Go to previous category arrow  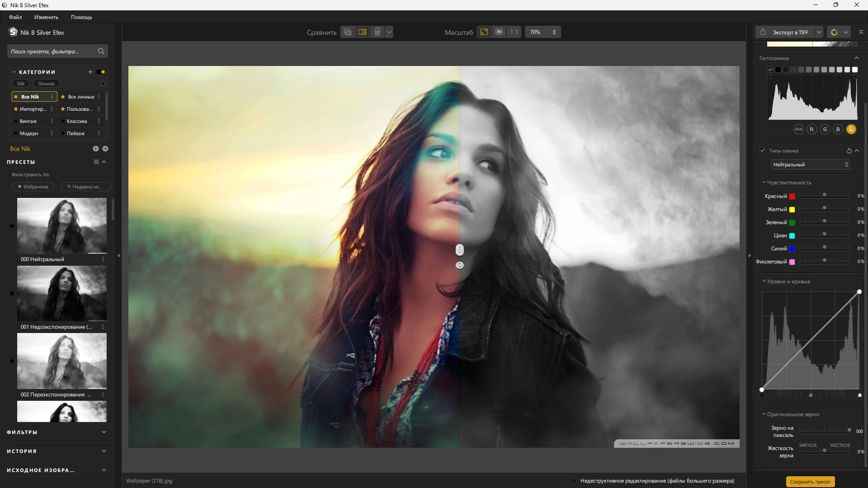pos(95,149)
